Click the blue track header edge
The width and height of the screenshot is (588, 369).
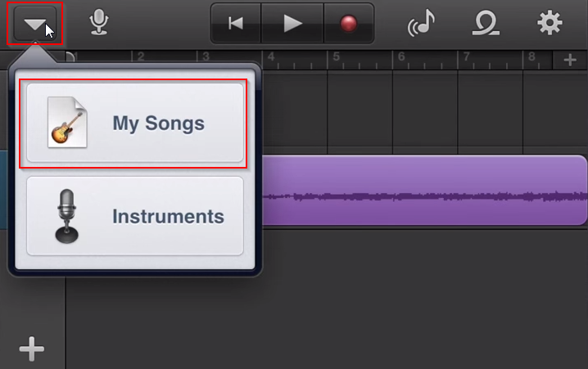pyautogui.click(x=4, y=190)
